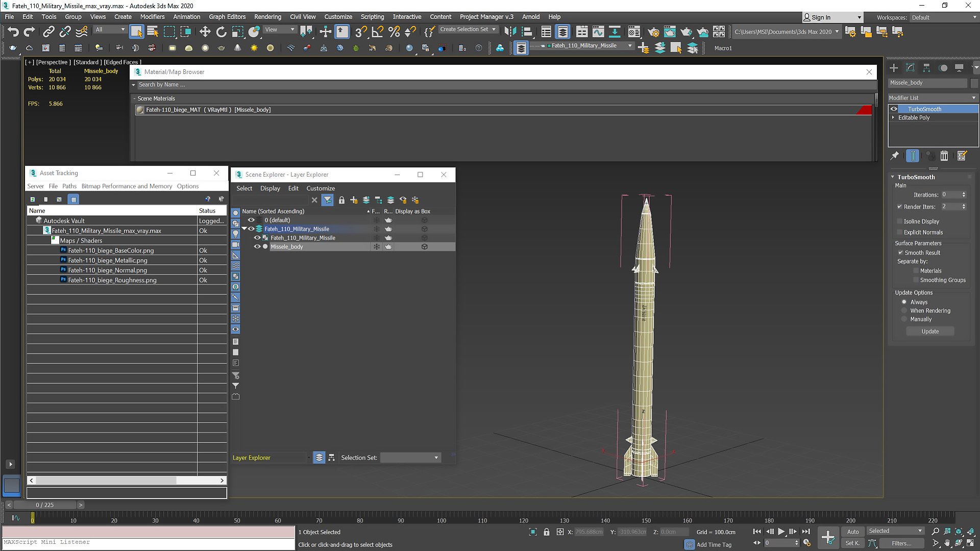The height and width of the screenshot is (551, 980).
Task: Click Refresh icon in Asset Tracking toolbar
Action: [33, 199]
